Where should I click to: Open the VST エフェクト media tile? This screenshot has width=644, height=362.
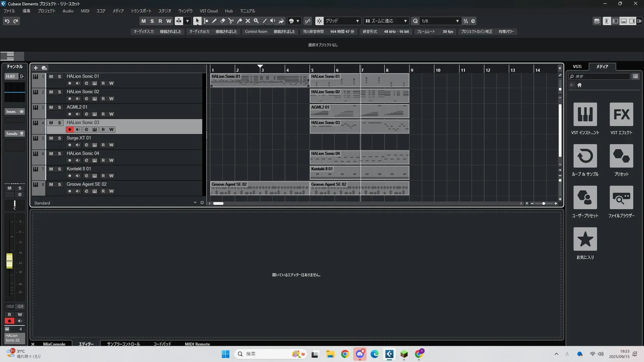tap(621, 115)
